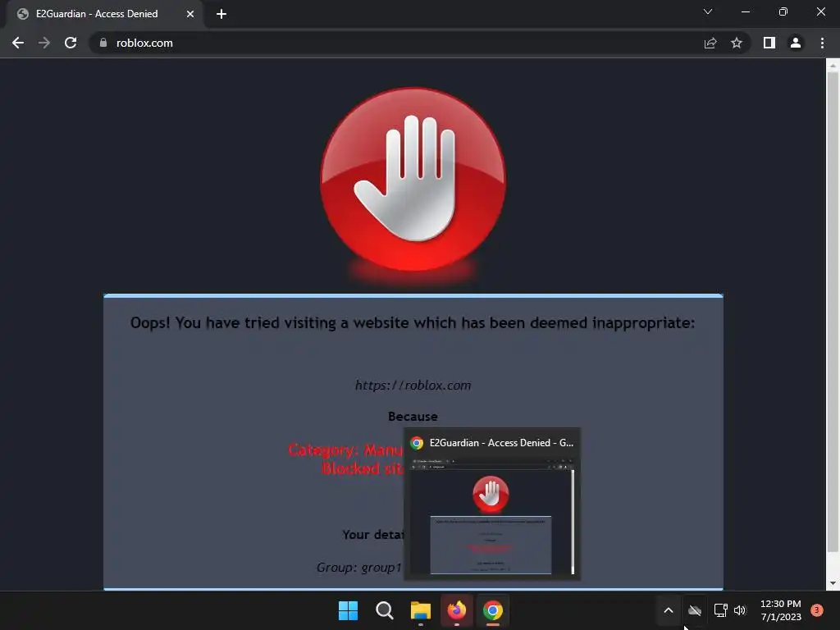This screenshot has width=840, height=630.
Task: Open the clock showing 12:30 PM
Action: coord(781,610)
